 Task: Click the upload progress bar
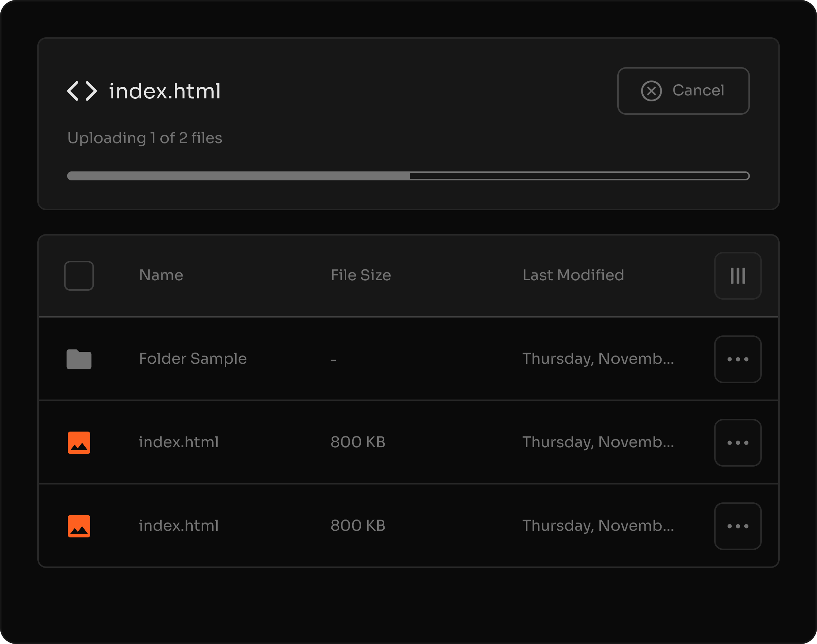tap(408, 176)
